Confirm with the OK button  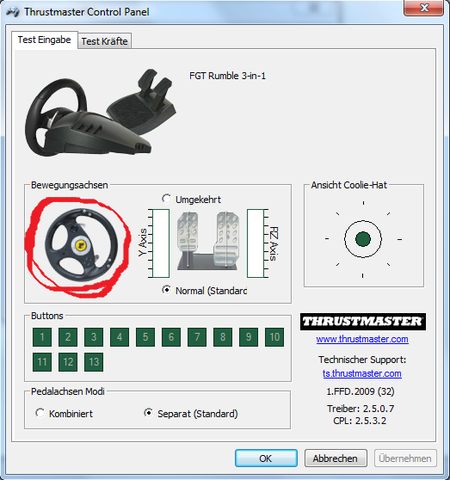click(266, 458)
